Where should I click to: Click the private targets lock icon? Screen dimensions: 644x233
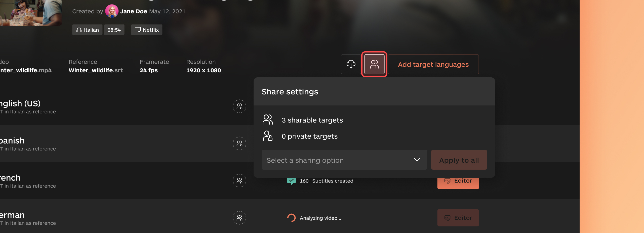pos(267,136)
